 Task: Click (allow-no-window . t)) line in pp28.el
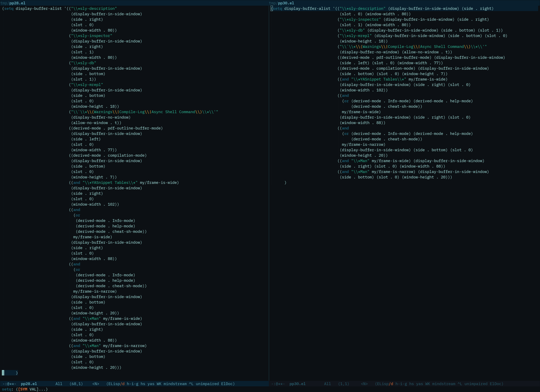pyautogui.click(x=96, y=123)
